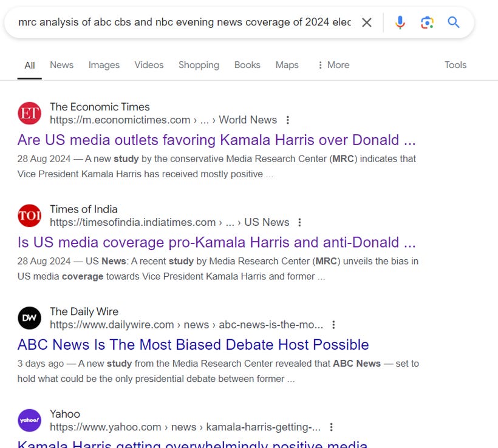Clear the search query with the X icon
Viewport: 498px width, 448px height.
click(x=366, y=22)
